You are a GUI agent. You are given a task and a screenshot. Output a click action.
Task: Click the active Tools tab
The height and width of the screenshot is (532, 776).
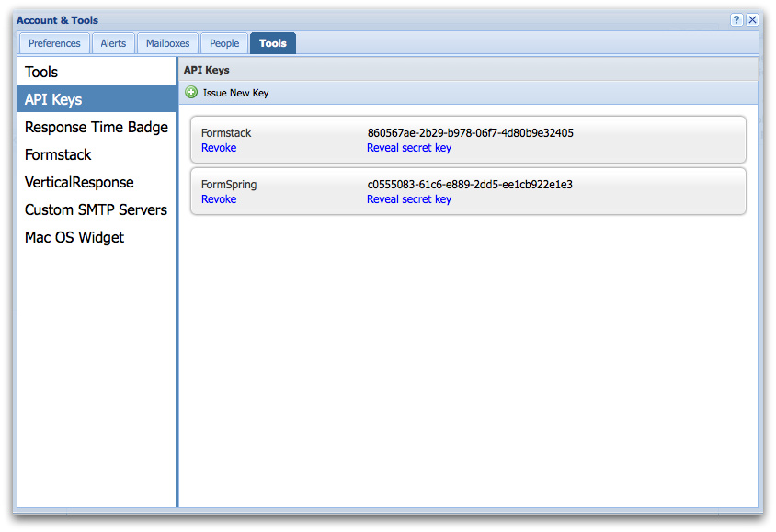(x=272, y=43)
